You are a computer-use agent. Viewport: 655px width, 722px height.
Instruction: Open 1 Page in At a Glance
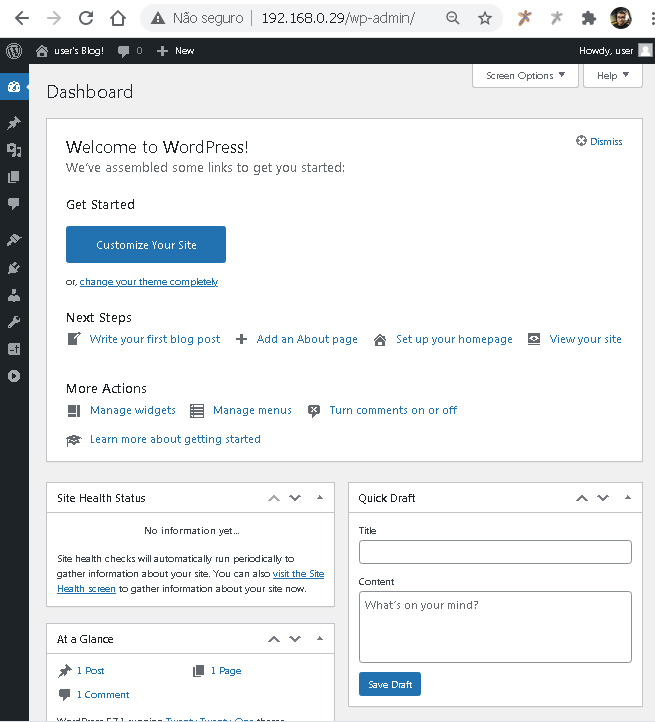point(226,671)
